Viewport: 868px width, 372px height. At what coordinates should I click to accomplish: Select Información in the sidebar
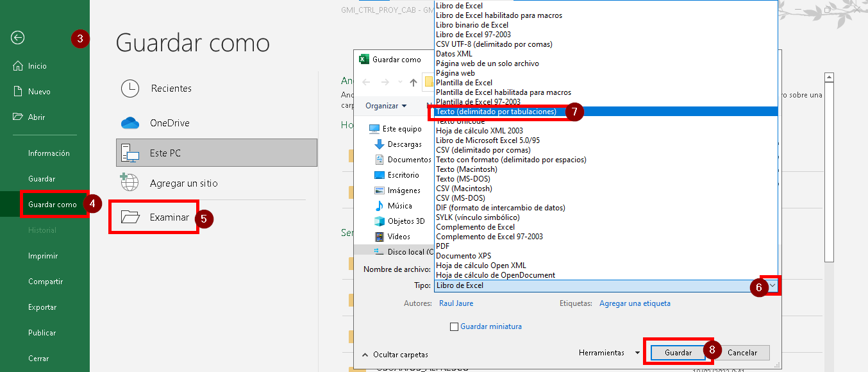click(x=49, y=153)
